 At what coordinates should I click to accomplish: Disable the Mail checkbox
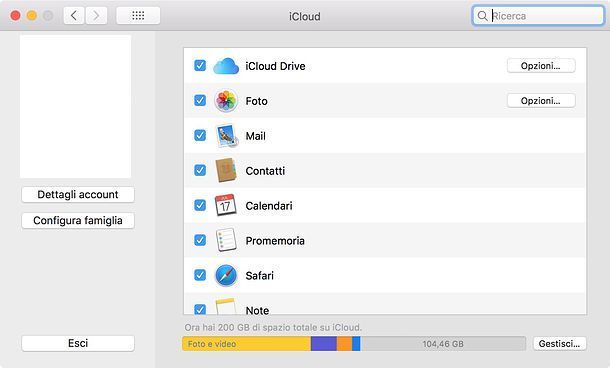click(x=200, y=135)
